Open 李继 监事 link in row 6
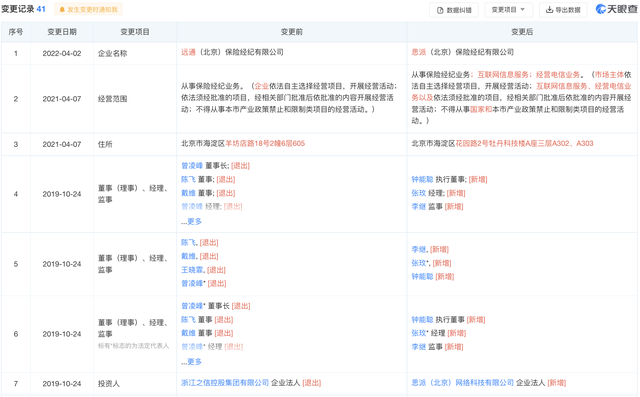 [x=419, y=347]
